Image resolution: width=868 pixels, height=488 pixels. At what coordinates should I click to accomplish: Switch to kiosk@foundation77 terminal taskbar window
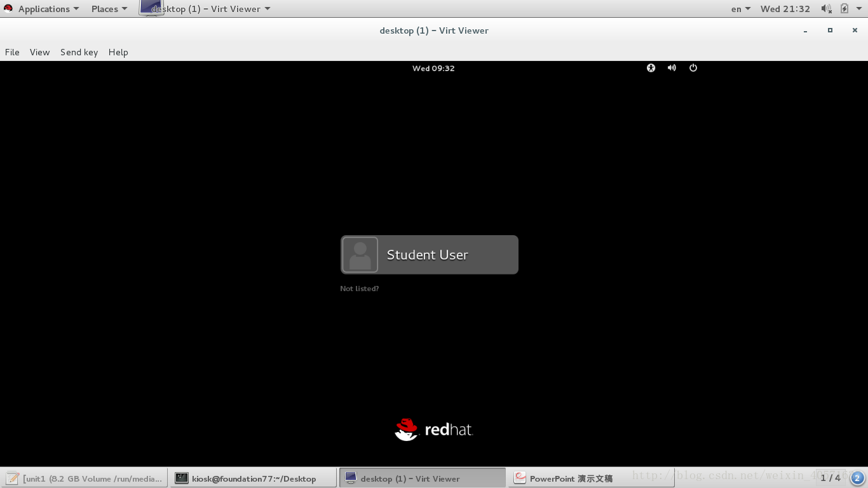[x=254, y=478]
